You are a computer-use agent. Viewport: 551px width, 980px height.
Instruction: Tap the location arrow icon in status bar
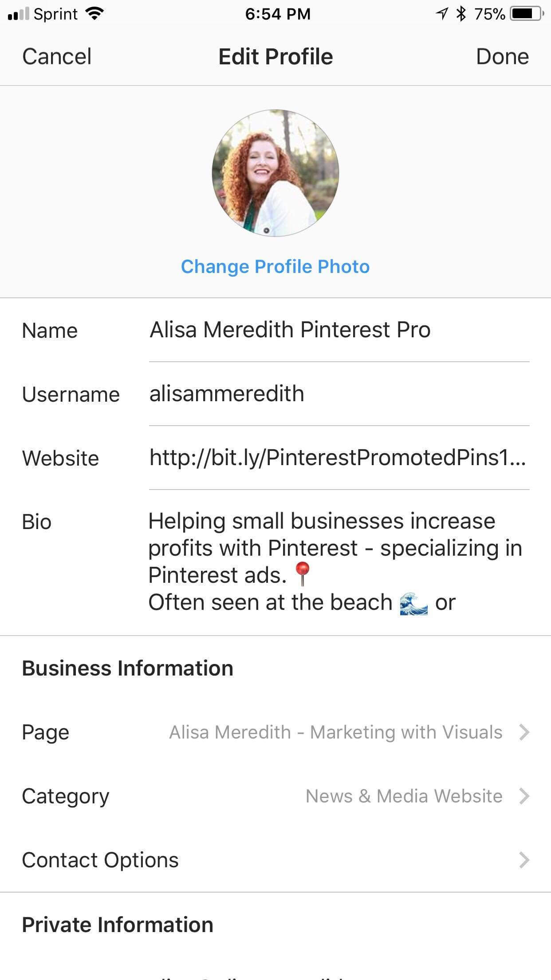(441, 13)
